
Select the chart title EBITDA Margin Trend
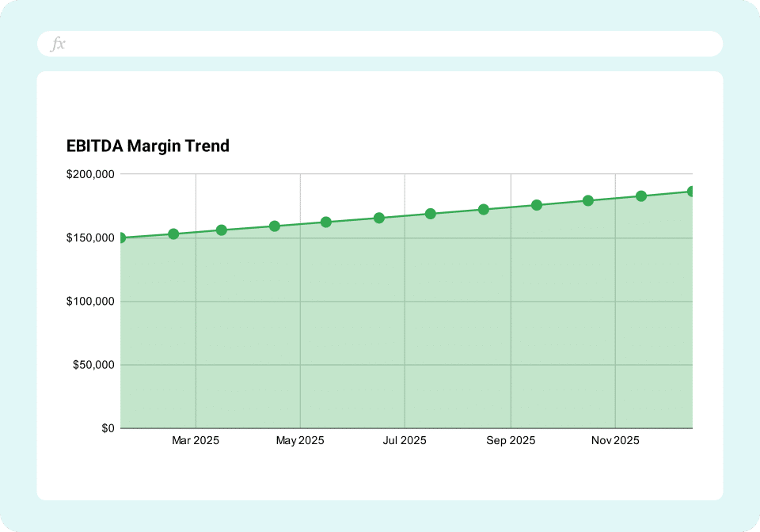(147, 146)
